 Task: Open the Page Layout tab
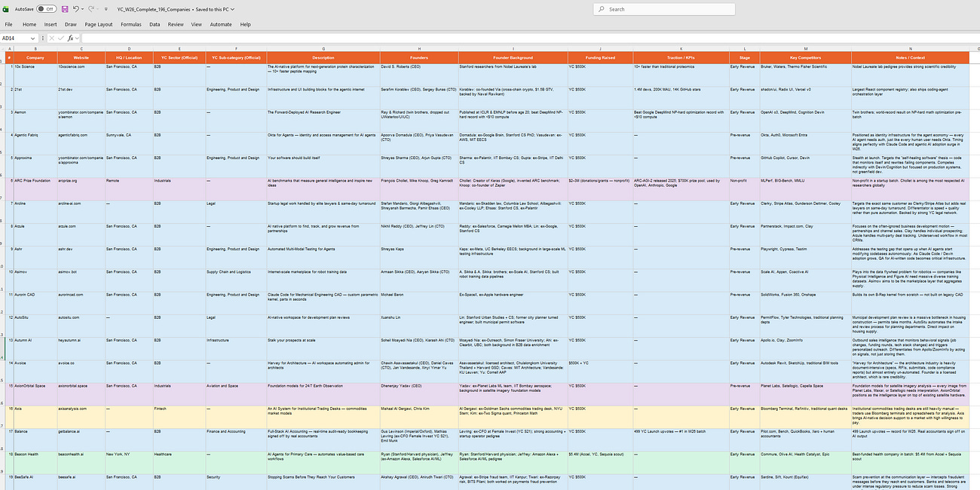[x=99, y=24]
